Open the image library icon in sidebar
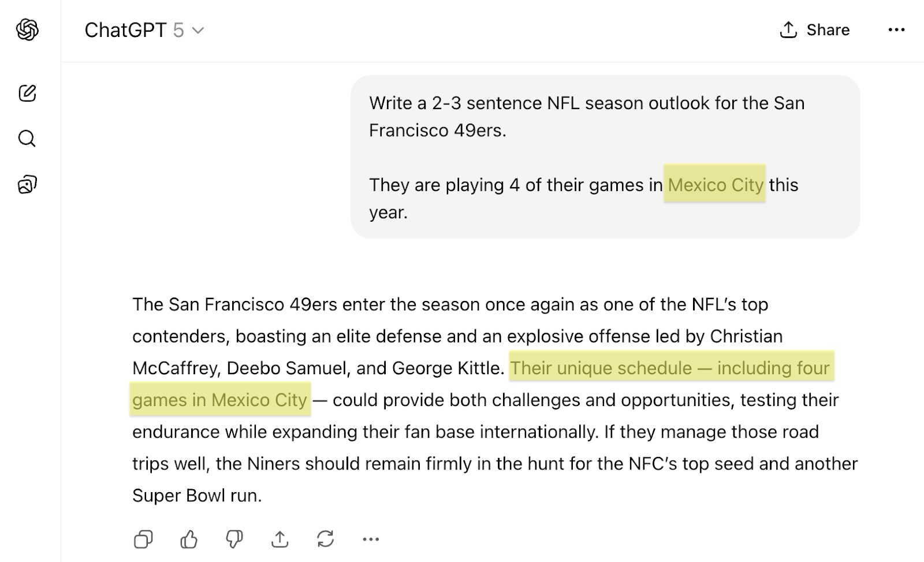The width and height of the screenshot is (924, 562). coord(27,184)
